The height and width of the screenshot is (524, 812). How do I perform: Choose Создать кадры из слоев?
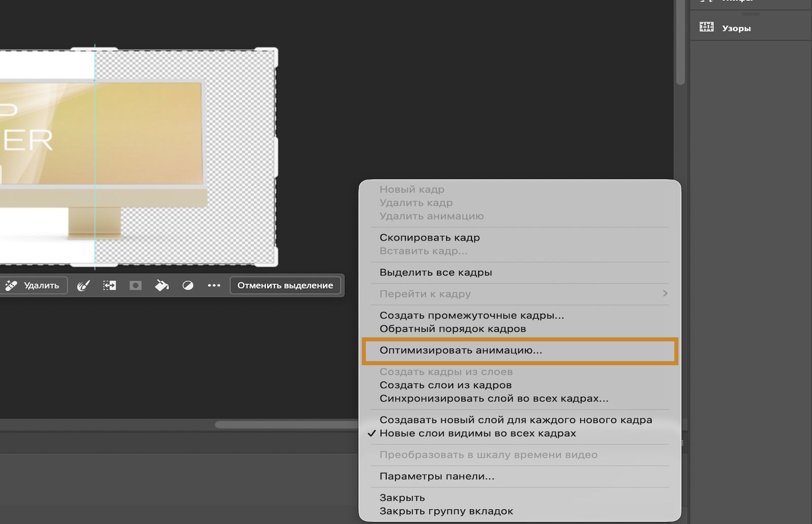click(x=520, y=372)
